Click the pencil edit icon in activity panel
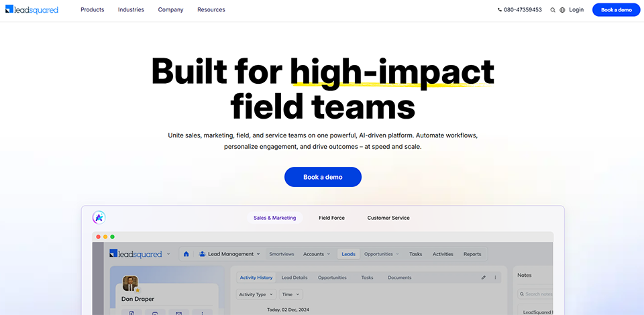 [484, 277]
